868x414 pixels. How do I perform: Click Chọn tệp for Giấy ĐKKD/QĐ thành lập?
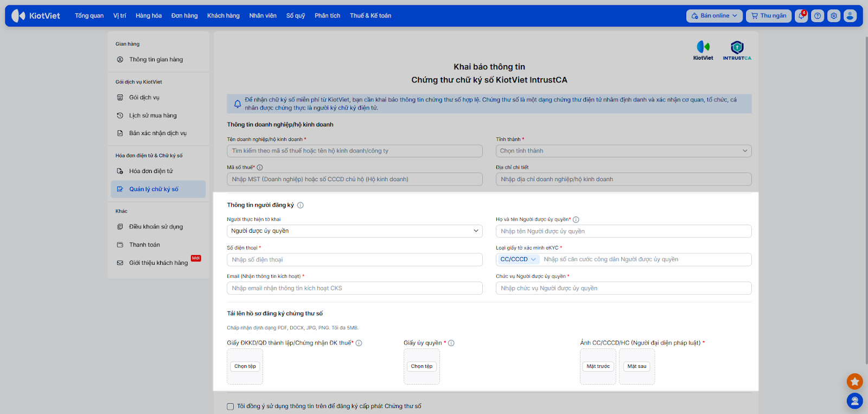click(245, 366)
